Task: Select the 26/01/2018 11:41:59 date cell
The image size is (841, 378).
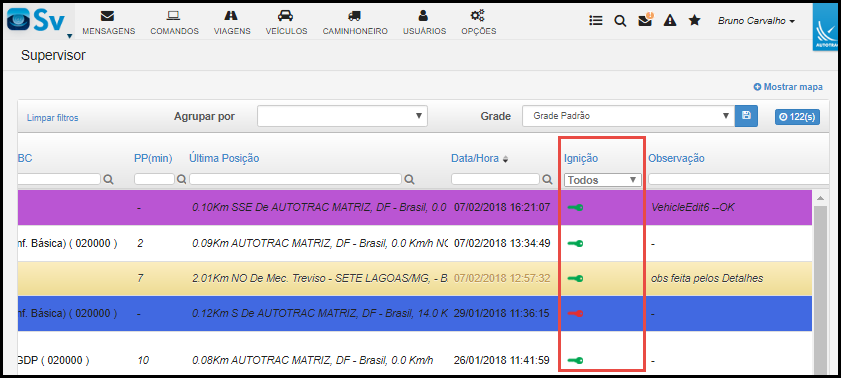Action: tap(501, 360)
